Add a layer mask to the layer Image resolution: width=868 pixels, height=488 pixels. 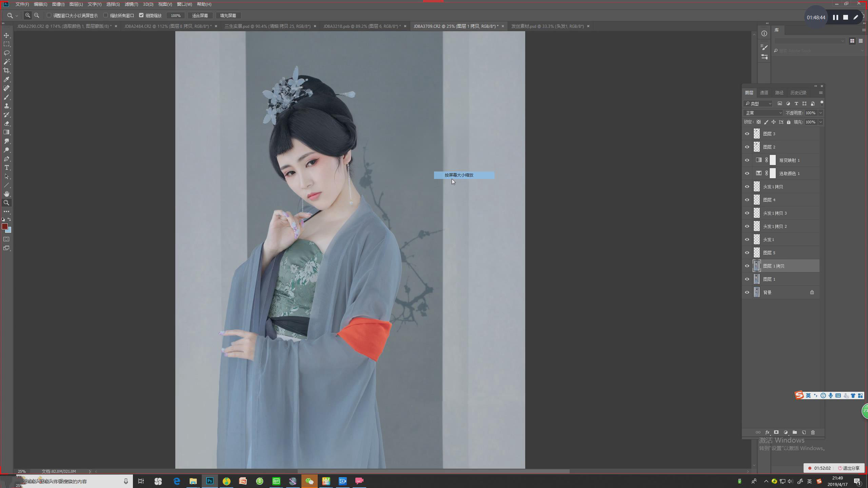pos(776,432)
